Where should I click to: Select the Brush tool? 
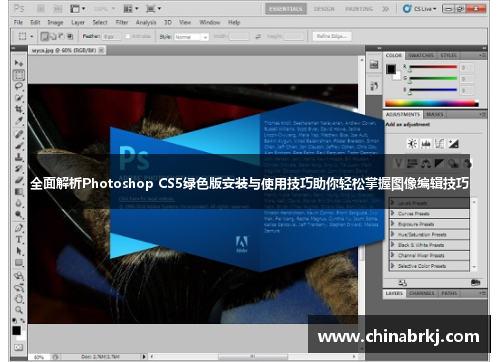19,145
